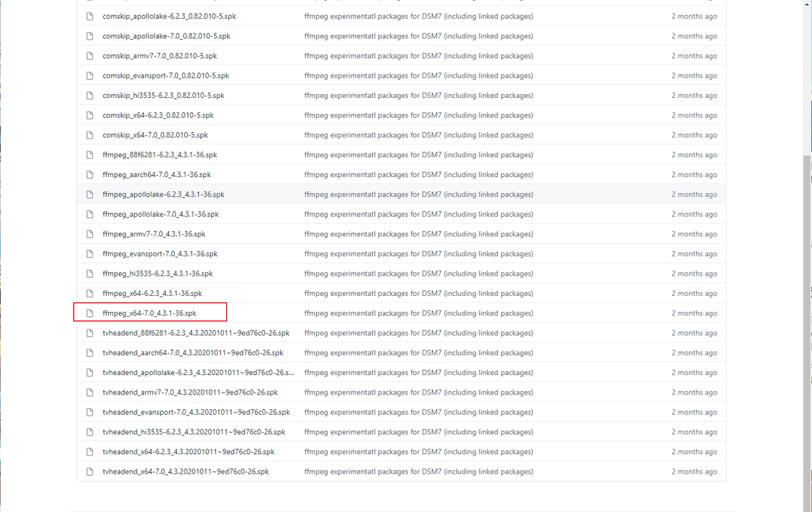Open ffmpeg_aarch64-7.0_4.3.1-36.spk file

(x=157, y=175)
